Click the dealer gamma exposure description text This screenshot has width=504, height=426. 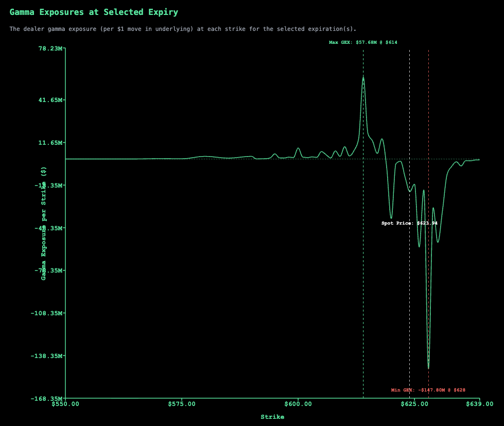[x=183, y=29]
